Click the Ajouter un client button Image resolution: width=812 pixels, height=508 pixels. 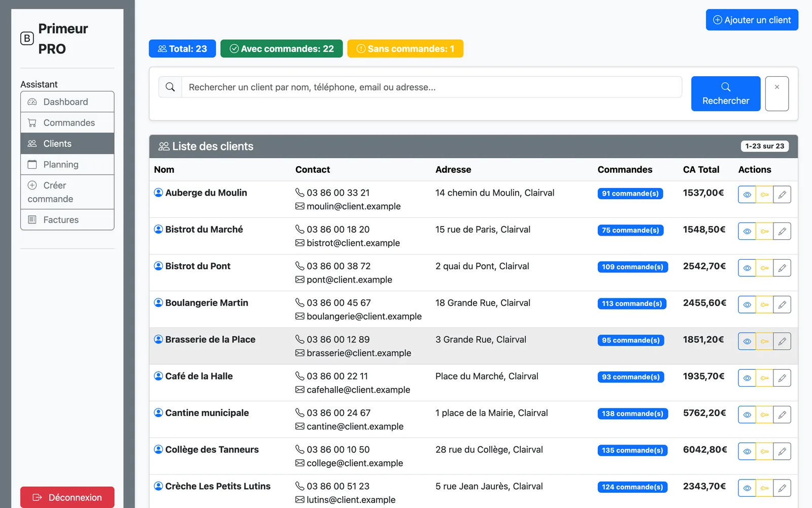752,20
